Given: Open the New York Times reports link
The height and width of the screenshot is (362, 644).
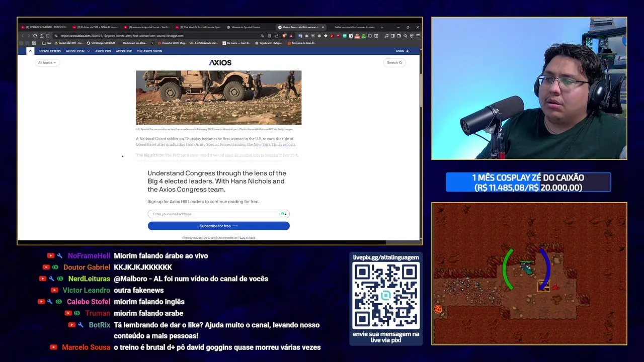Looking at the screenshot, I should pos(274,144).
